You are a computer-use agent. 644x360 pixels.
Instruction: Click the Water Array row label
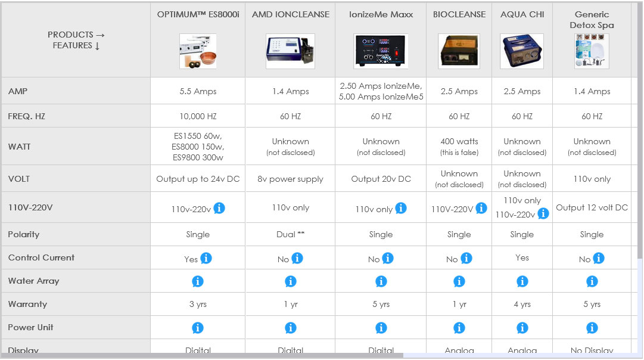34,281
